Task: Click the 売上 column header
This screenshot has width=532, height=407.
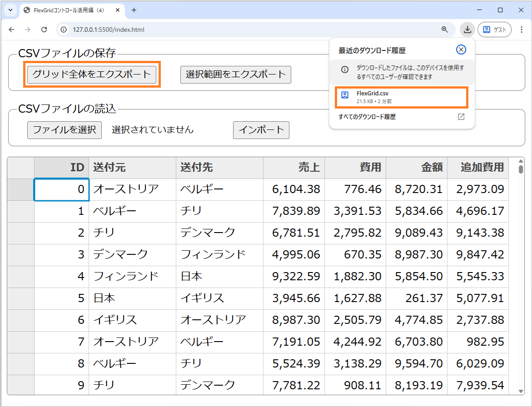Action: 294,168
